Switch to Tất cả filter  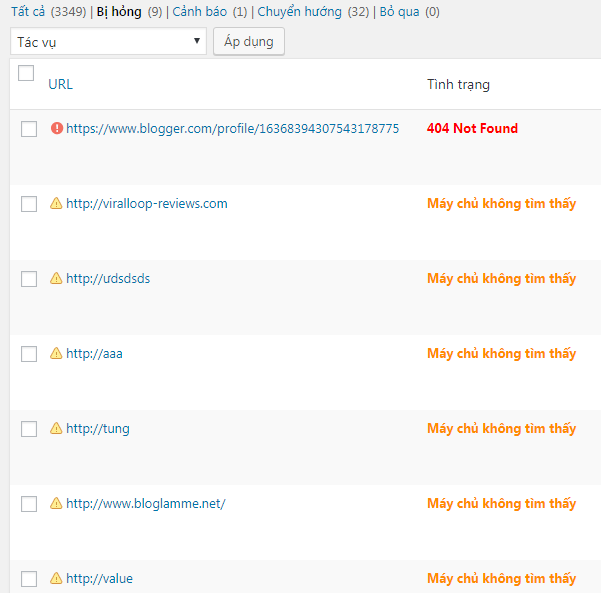[x=29, y=12]
